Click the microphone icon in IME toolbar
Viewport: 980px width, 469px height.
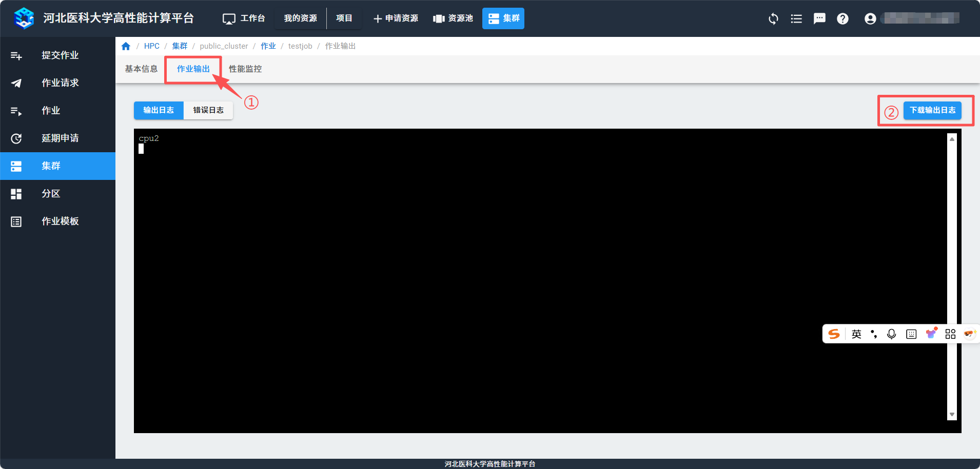coord(892,334)
